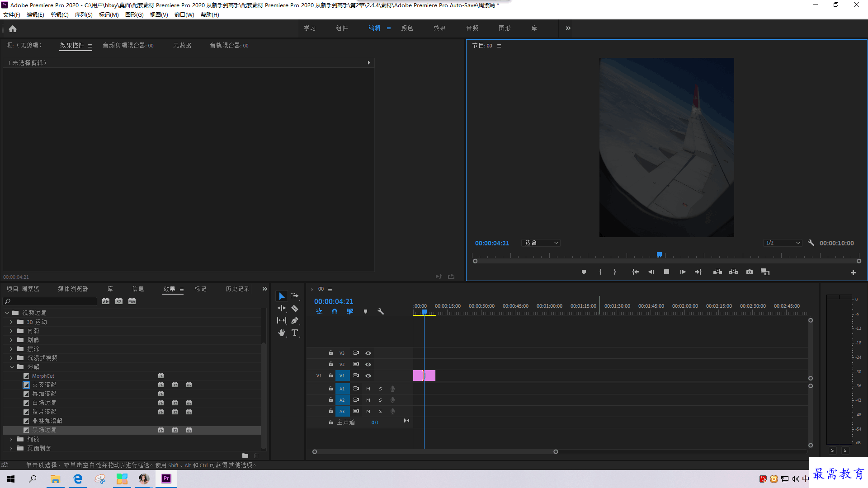This screenshot has height=488, width=868.
Task: Toggle sync lock on A3
Action: [x=356, y=411]
